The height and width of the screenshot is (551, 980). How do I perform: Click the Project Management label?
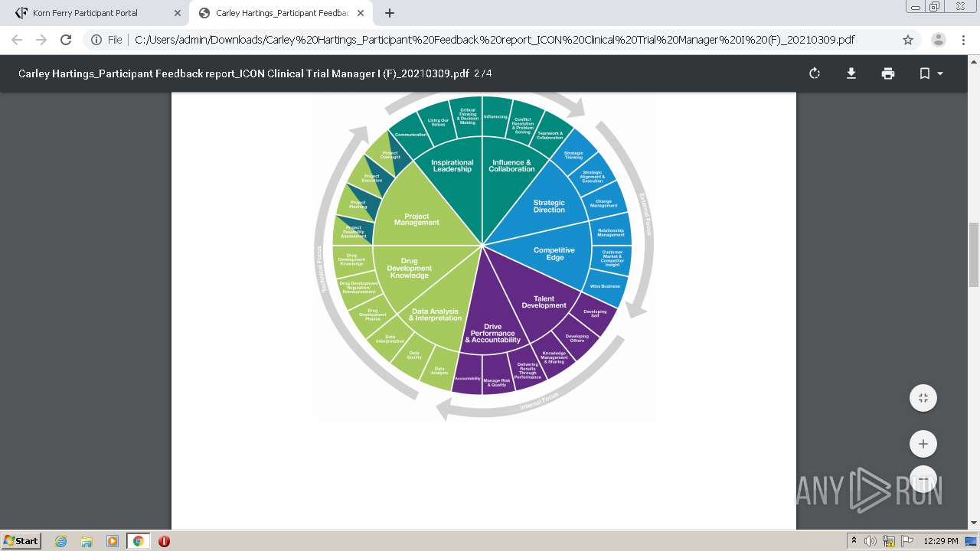[x=416, y=220]
